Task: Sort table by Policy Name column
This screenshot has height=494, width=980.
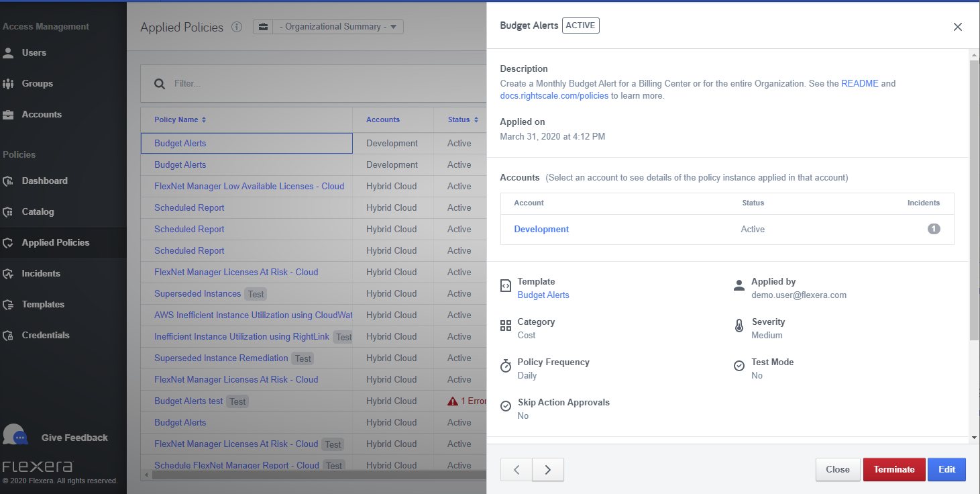Action: (x=180, y=119)
